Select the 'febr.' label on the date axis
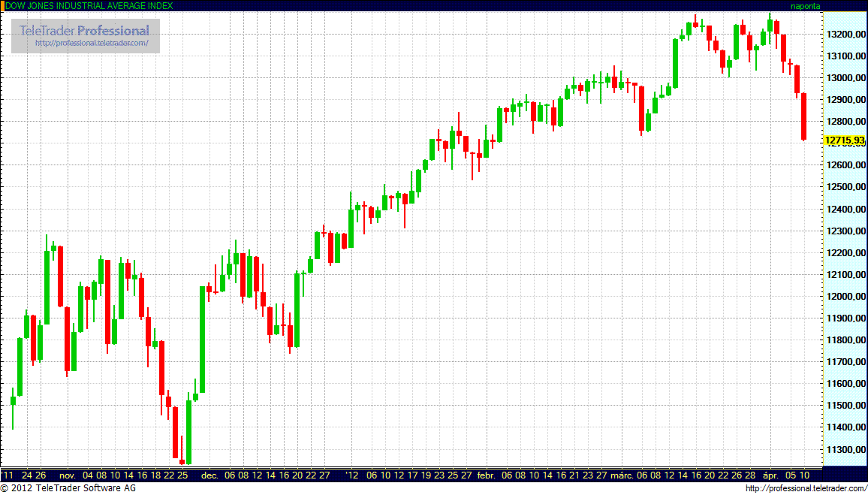The width and height of the screenshot is (868, 495). 486,475
